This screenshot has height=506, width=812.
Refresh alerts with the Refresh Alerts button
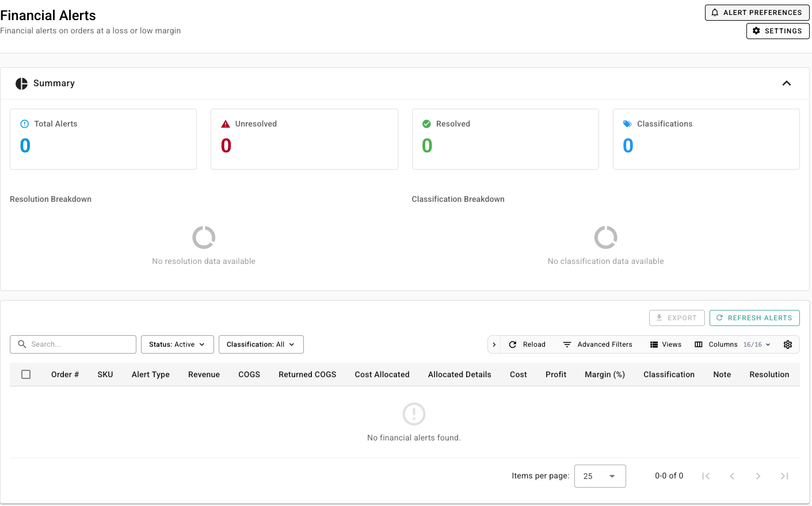point(754,318)
